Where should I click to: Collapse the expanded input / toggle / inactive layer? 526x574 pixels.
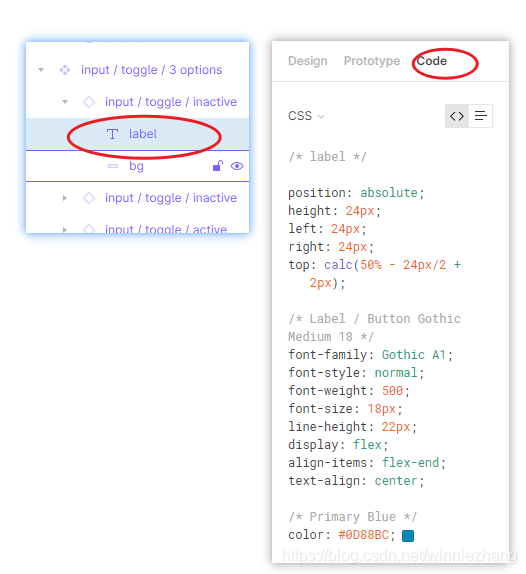(x=65, y=102)
